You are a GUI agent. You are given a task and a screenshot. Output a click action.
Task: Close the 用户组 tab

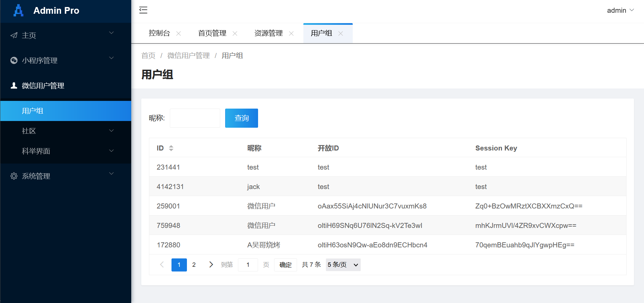(341, 33)
